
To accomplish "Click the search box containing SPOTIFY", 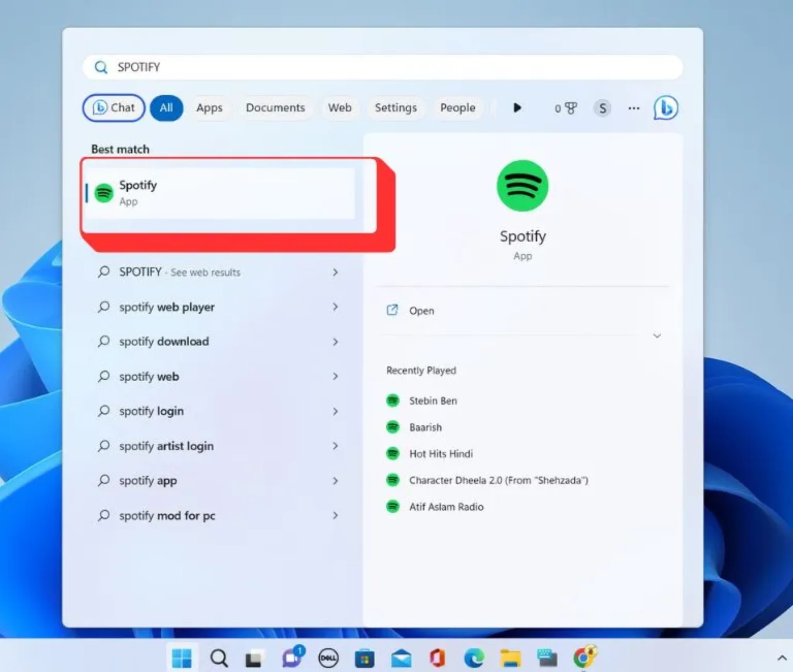I will point(383,67).
